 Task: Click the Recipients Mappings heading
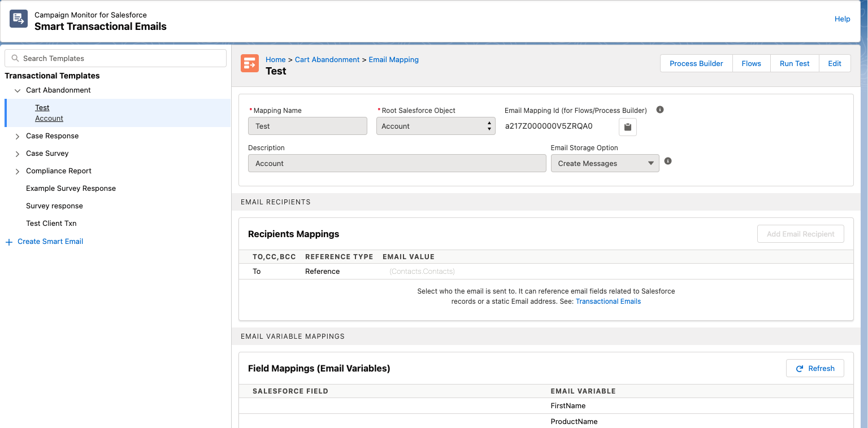[294, 234]
